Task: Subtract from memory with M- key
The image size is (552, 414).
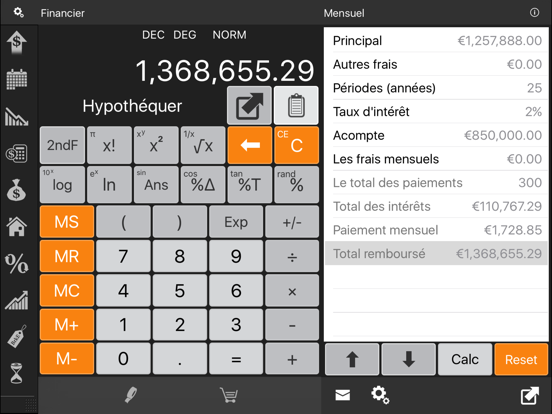Action: 67,358
